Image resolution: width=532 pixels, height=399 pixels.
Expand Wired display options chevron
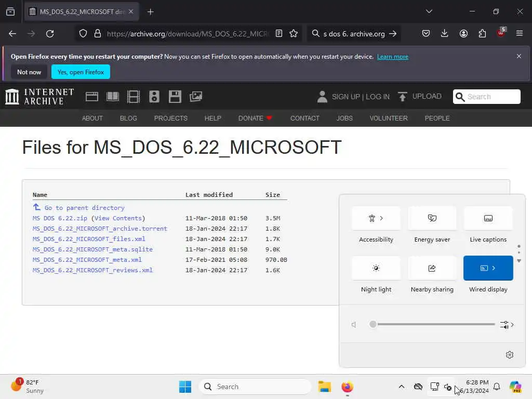(x=494, y=268)
